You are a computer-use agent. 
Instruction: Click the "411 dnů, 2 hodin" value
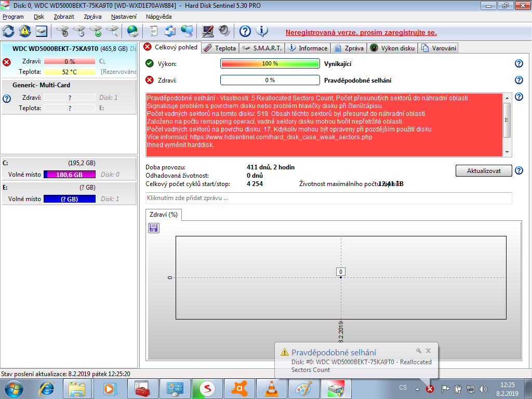tap(271, 167)
